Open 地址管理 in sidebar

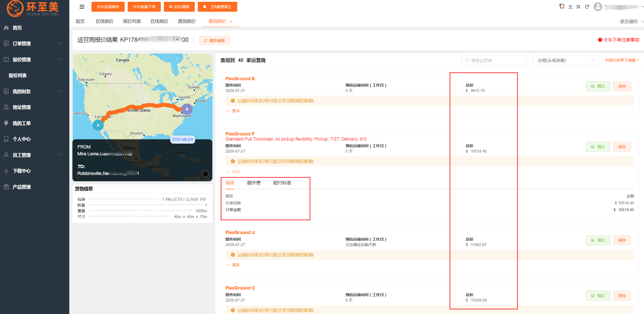tap(35, 107)
